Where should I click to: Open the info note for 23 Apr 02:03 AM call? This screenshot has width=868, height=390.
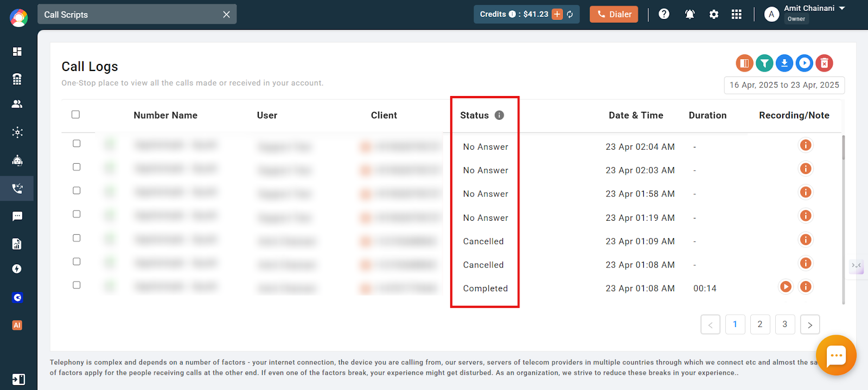(806, 169)
